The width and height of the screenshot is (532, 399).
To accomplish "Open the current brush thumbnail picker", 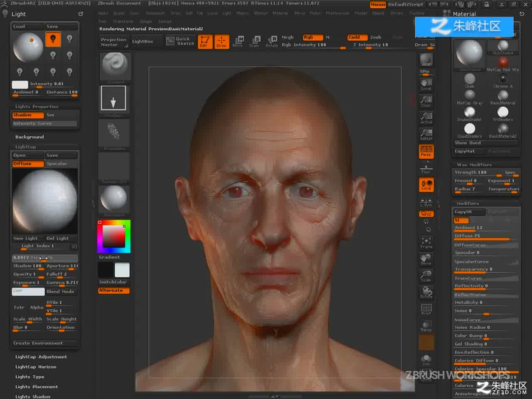I will [115, 68].
